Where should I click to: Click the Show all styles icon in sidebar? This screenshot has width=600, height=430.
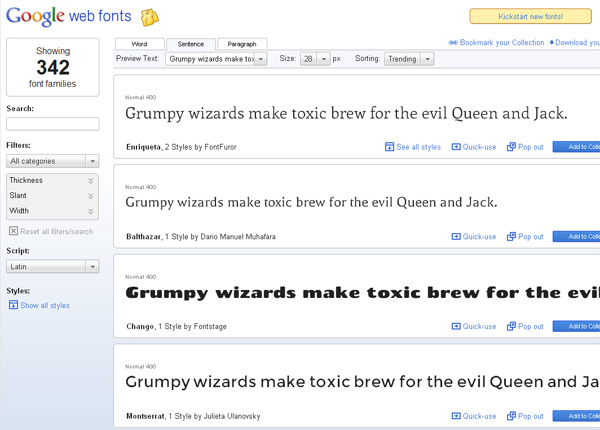pyautogui.click(x=13, y=305)
